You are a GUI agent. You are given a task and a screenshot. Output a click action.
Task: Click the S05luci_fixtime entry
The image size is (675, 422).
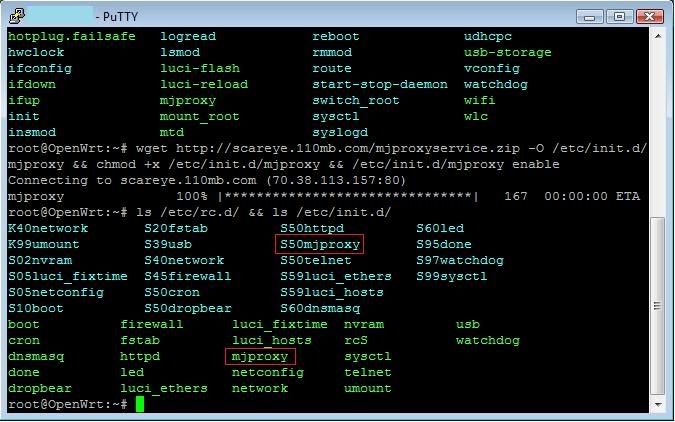[68, 276]
